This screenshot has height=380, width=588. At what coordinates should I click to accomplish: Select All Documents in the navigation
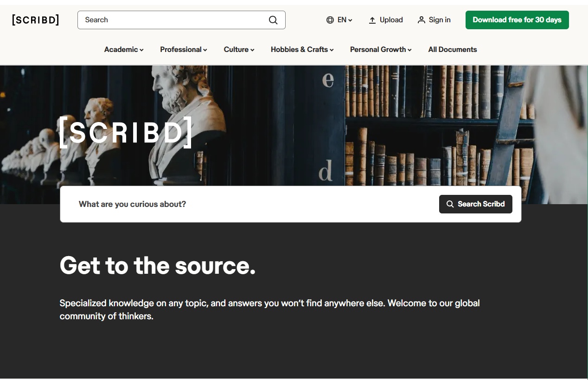click(x=453, y=49)
